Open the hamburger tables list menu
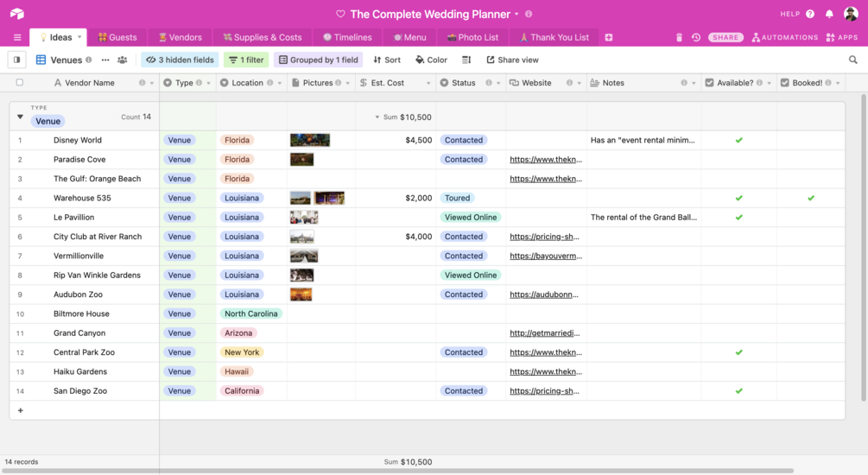The image size is (868, 475). click(x=17, y=38)
